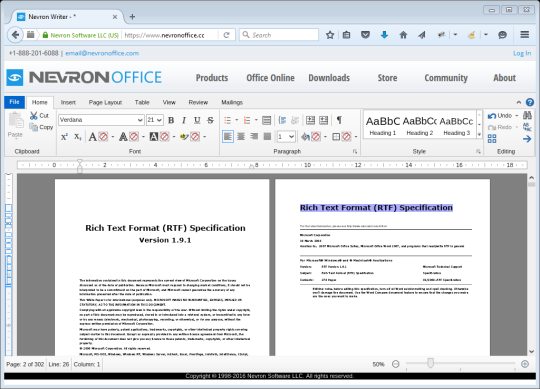
Task: Toggle align right paragraph
Action: (x=254, y=137)
